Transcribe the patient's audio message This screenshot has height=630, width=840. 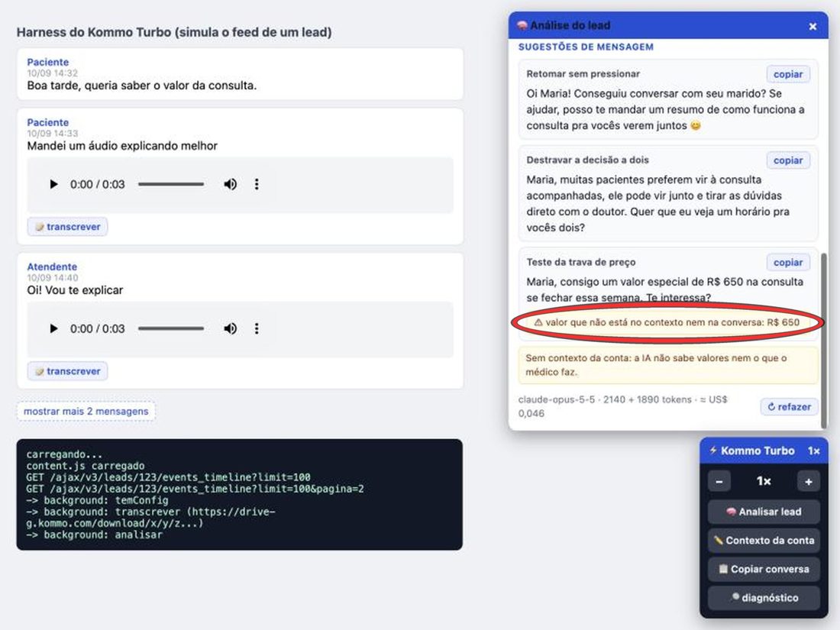pyautogui.click(x=67, y=227)
